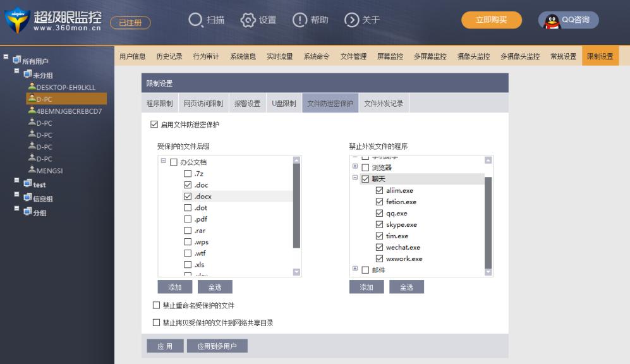This screenshot has width=630, height=364.
Task: Click the program list scrollbar down arrow
Action: pyautogui.click(x=487, y=272)
